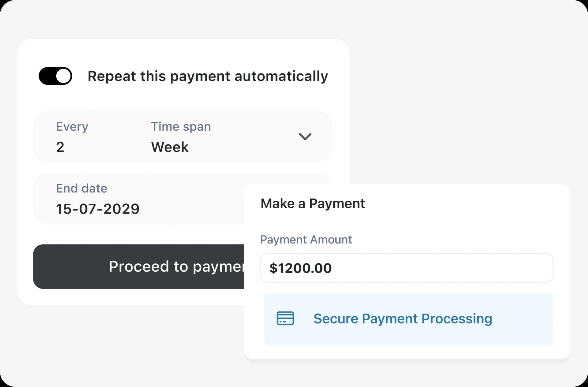
Task: Click the empty area of the End date box
Action: (190, 199)
